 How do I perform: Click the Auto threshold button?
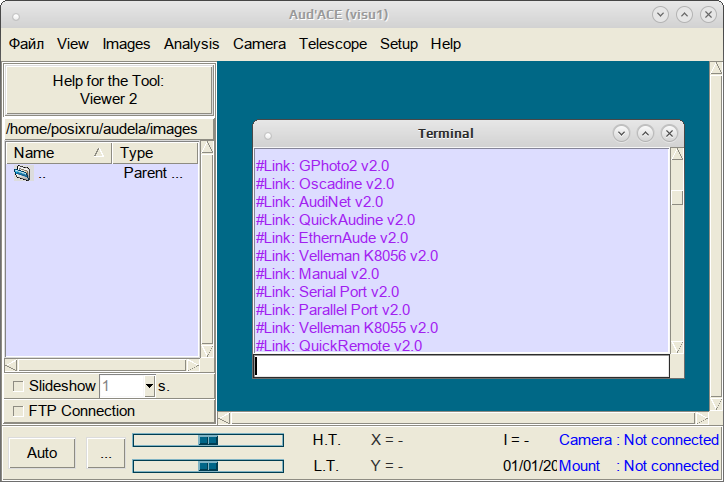click(42, 452)
